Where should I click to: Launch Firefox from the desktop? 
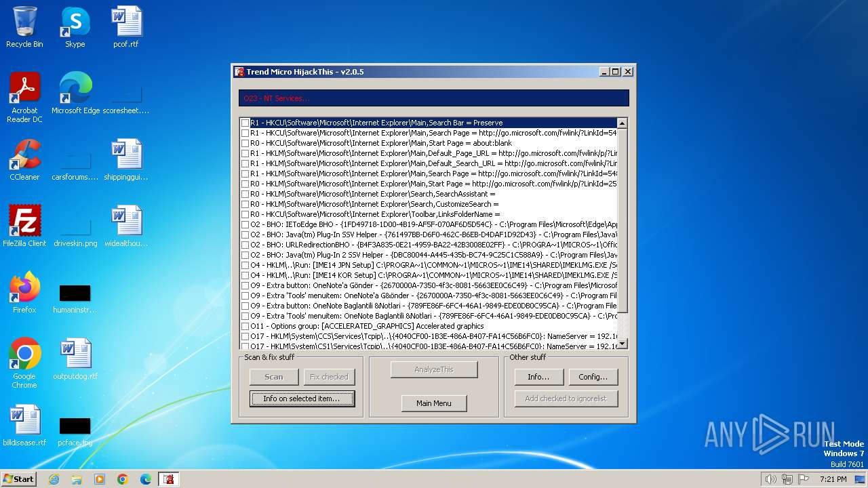click(x=24, y=292)
